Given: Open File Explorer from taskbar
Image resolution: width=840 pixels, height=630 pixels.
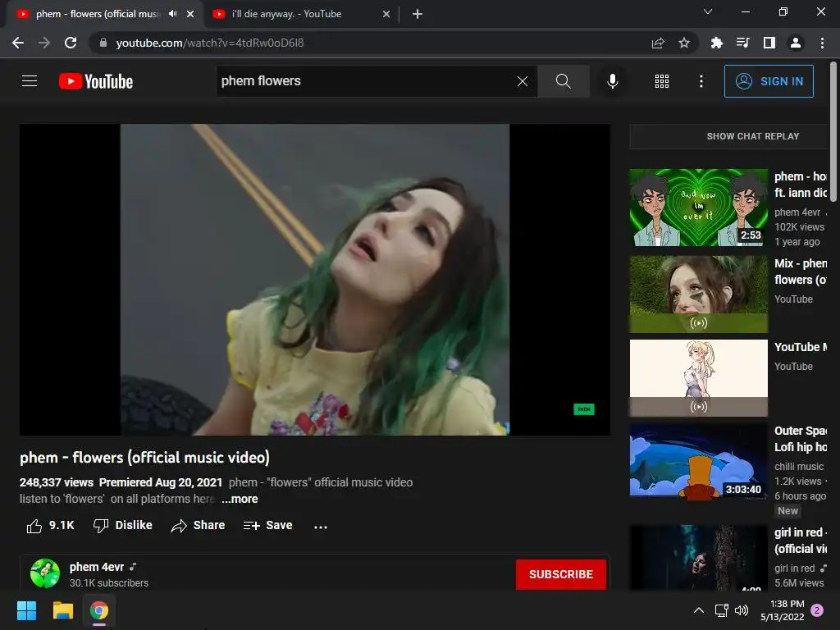Looking at the screenshot, I should 62,610.
